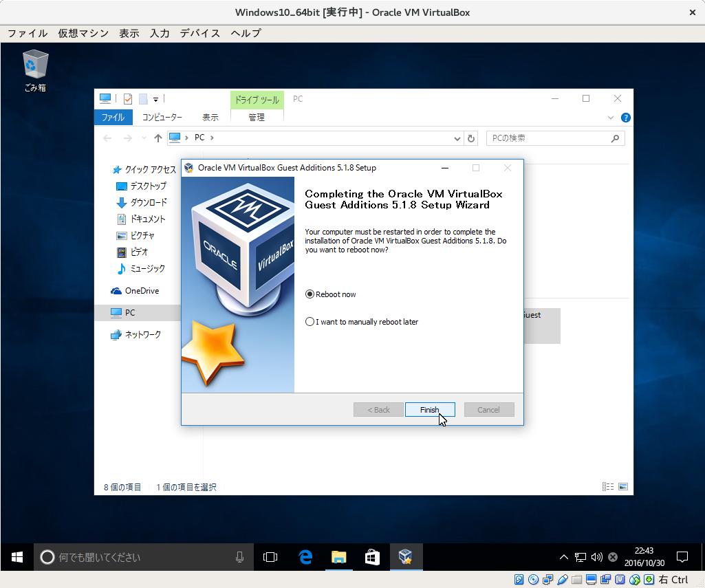Screen dimensions: 705x588
Task: Go up one folder level in Explorer
Action: click(158, 138)
